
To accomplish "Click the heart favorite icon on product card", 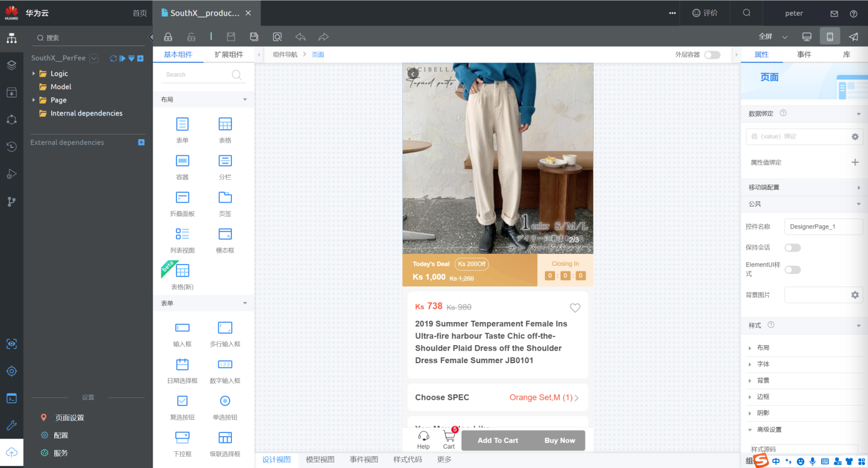I will pos(575,308).
